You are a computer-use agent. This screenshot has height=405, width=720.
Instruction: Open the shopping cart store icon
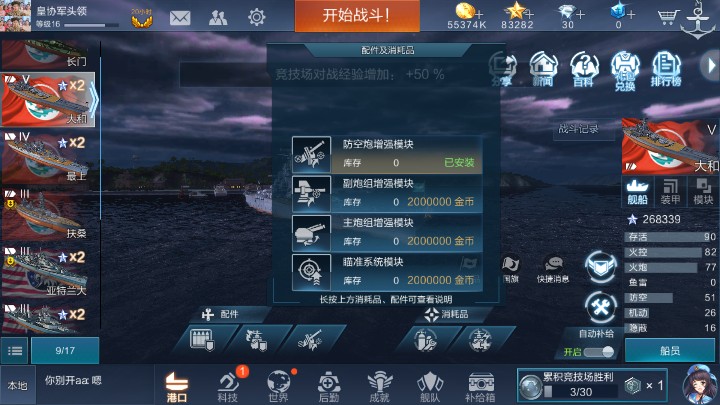coord(666,17)
